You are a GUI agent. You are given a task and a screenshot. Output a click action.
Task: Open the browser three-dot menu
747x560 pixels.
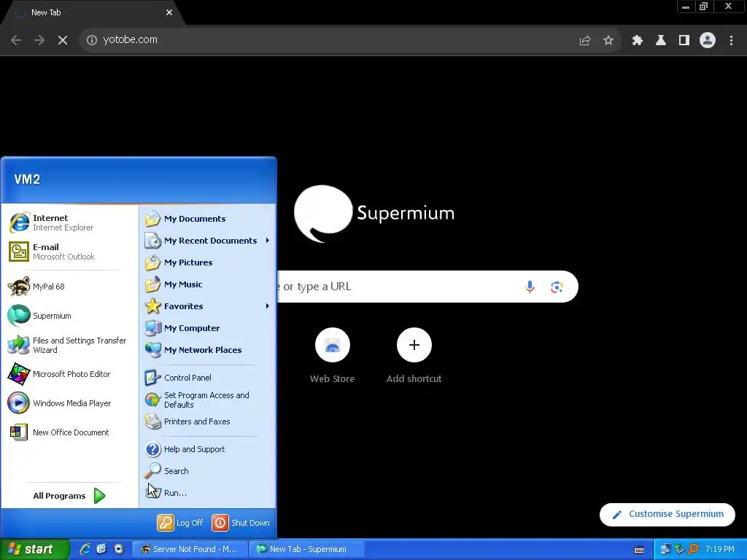pyautogui.click(x=731, y=41)
